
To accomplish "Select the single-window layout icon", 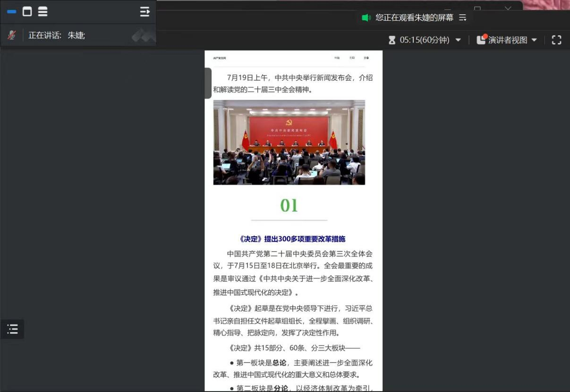I will pos(27,12).
